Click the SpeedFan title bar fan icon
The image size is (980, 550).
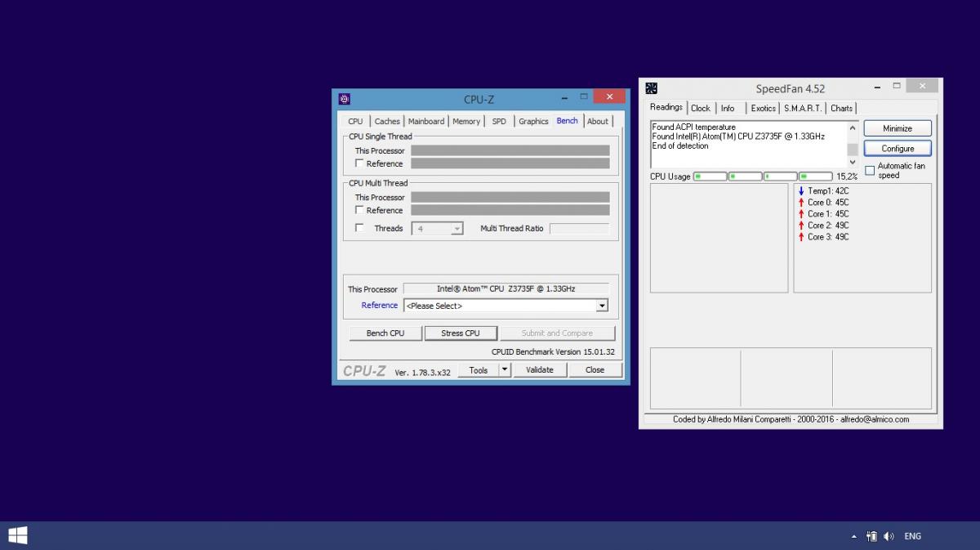pyautogui.click(x=651, y=88)
